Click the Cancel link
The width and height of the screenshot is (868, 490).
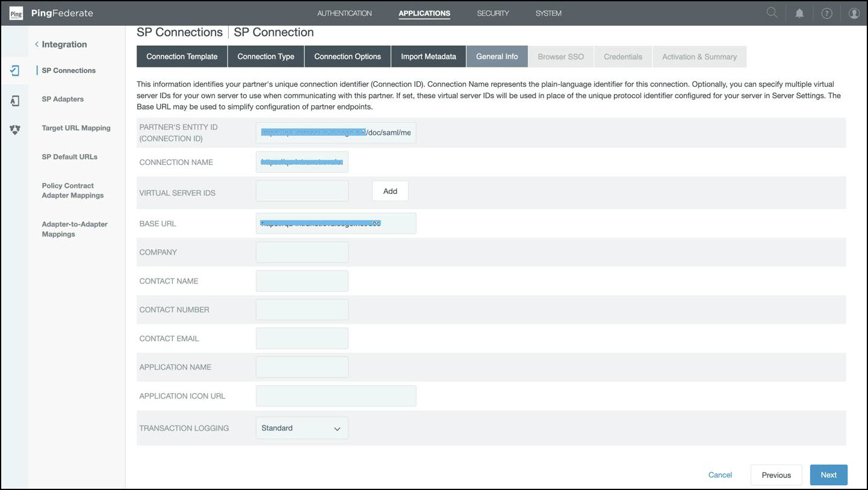click(x=720, y=475)
